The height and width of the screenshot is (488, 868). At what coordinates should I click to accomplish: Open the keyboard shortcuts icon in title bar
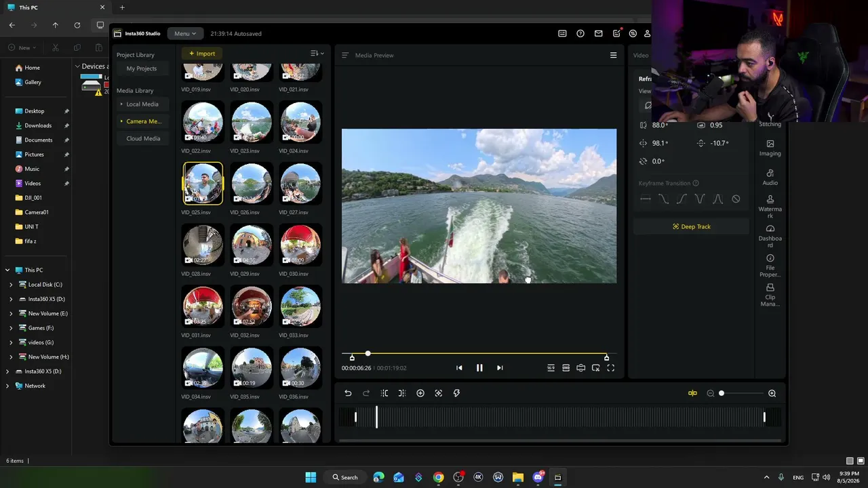(x=562, y=33)
